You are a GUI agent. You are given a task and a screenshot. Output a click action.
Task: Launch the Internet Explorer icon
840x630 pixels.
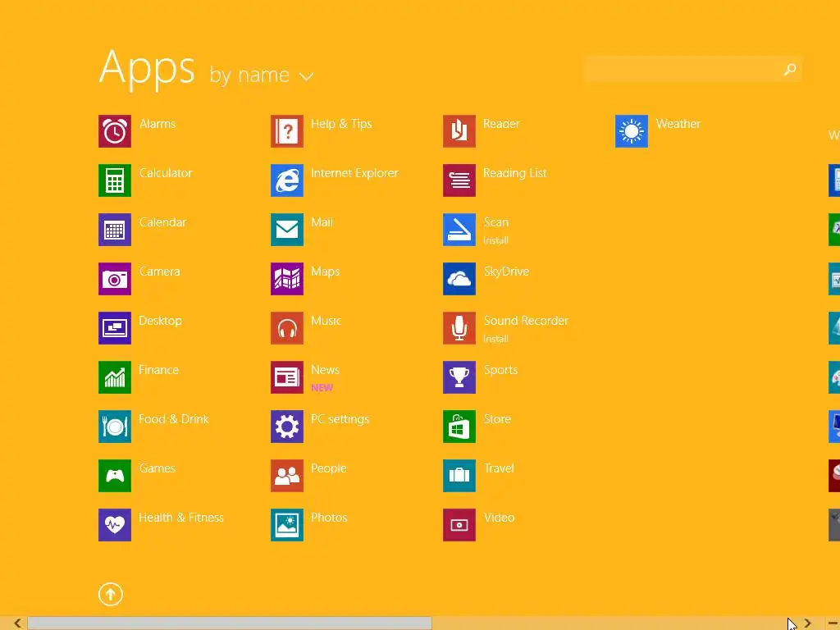pos(287,180)
